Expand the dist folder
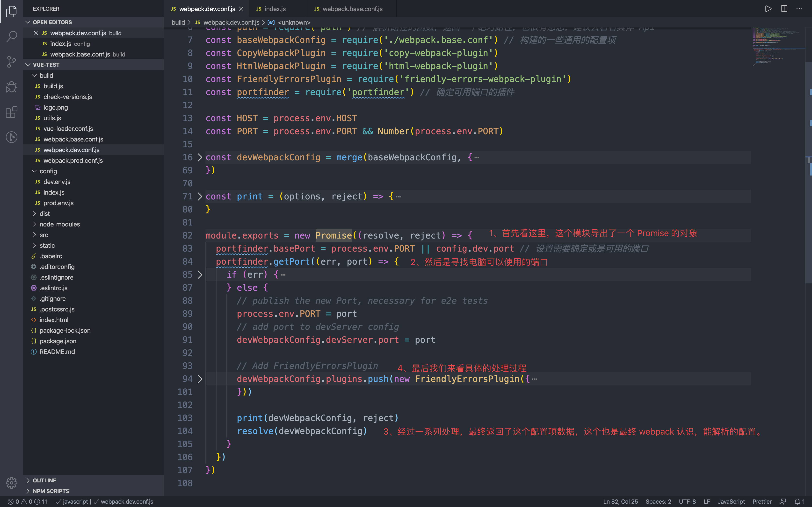Viewport: 812px width, 507px height. point(45,214)
